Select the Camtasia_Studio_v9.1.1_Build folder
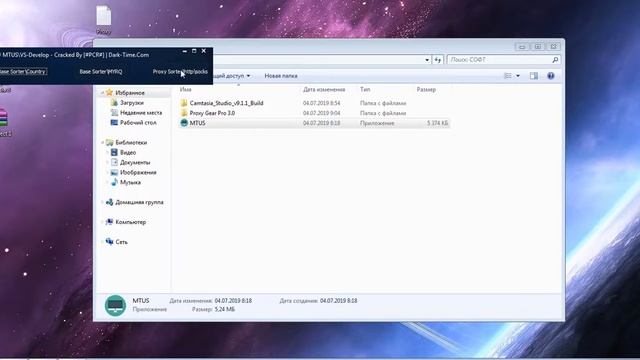The image size is (640, 360). [226, 103]
